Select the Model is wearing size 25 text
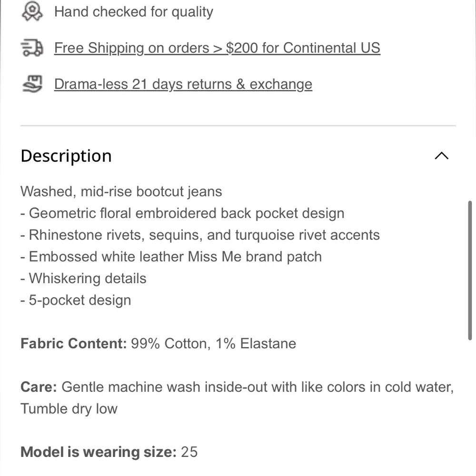 coord(109,452)
